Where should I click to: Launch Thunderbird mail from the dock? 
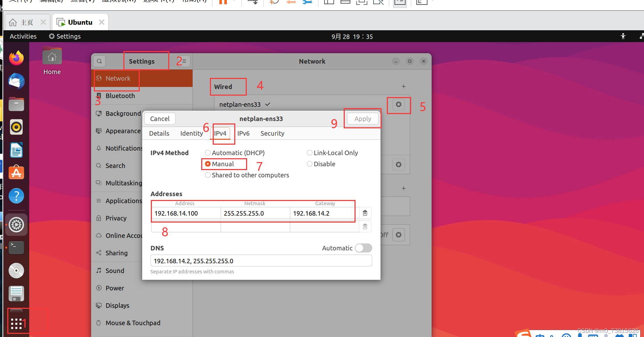16,81
